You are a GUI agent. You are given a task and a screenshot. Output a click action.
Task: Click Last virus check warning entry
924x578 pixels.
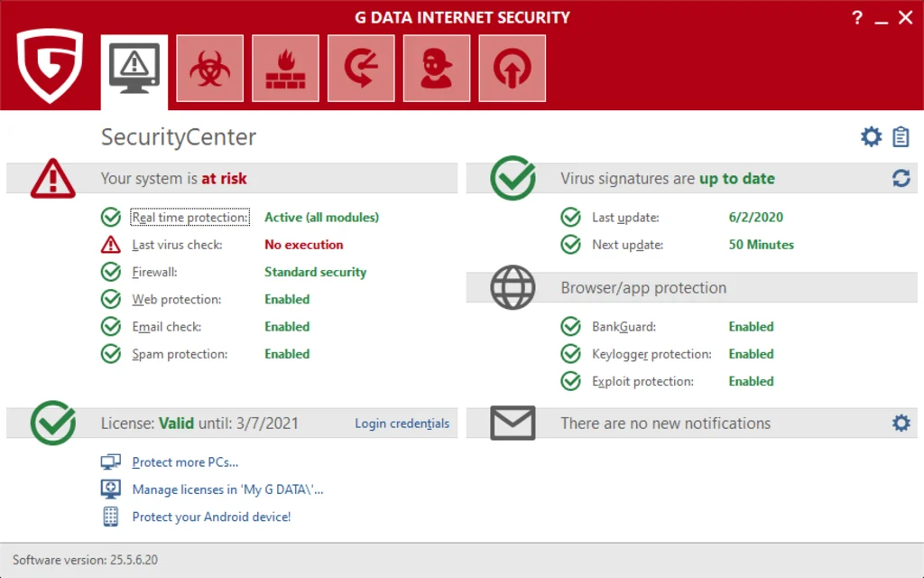pos(177,245)
